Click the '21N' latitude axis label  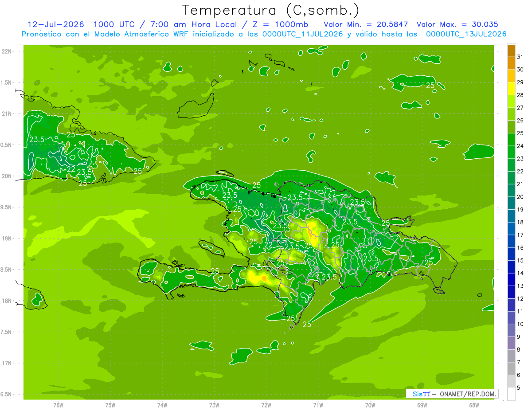[x=7, y=114]
